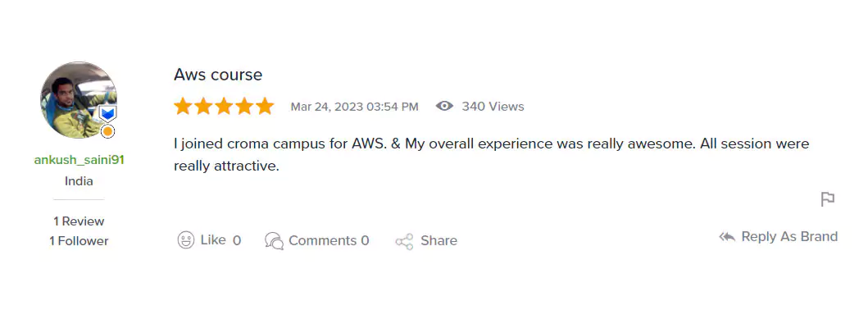Open the Comments speech bubble icon
This screenshot has width=868, height=310.
[274, 241]
